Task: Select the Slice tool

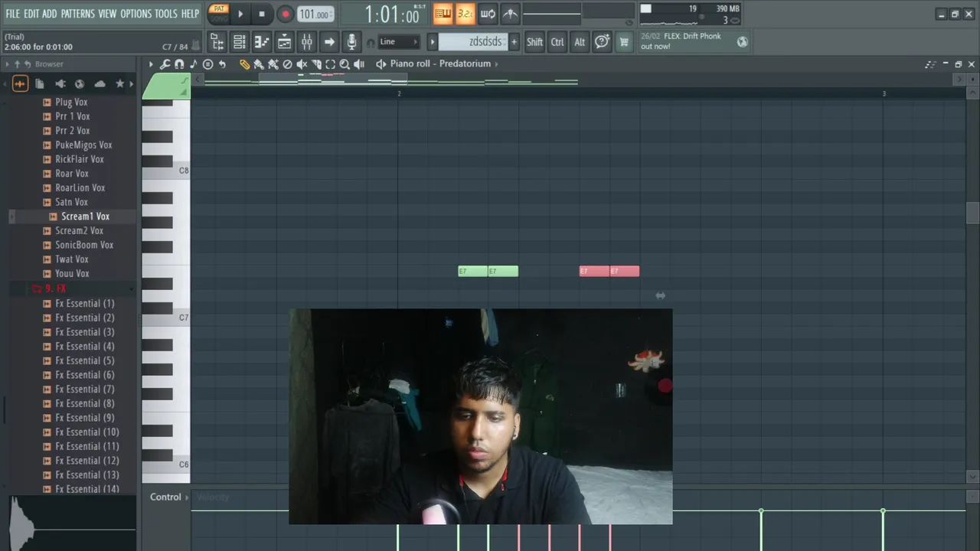Action: point(316,64)
